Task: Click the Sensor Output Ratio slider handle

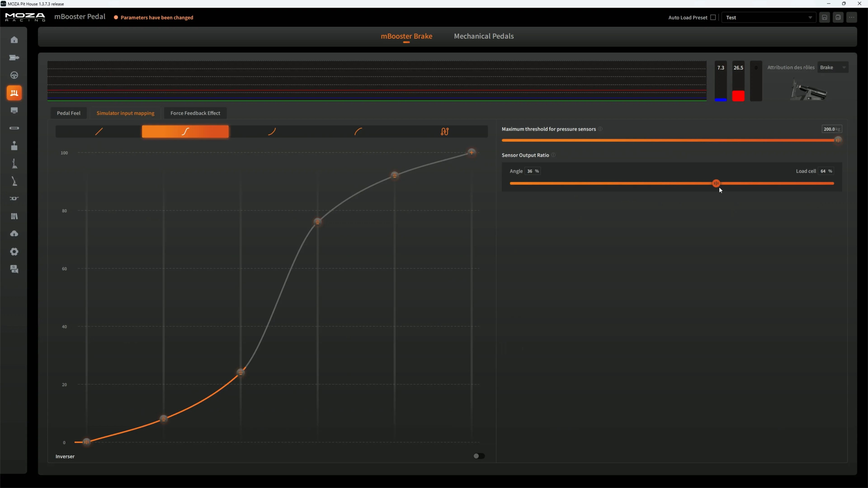Action: pyautogui.click(x=716, y=183)
